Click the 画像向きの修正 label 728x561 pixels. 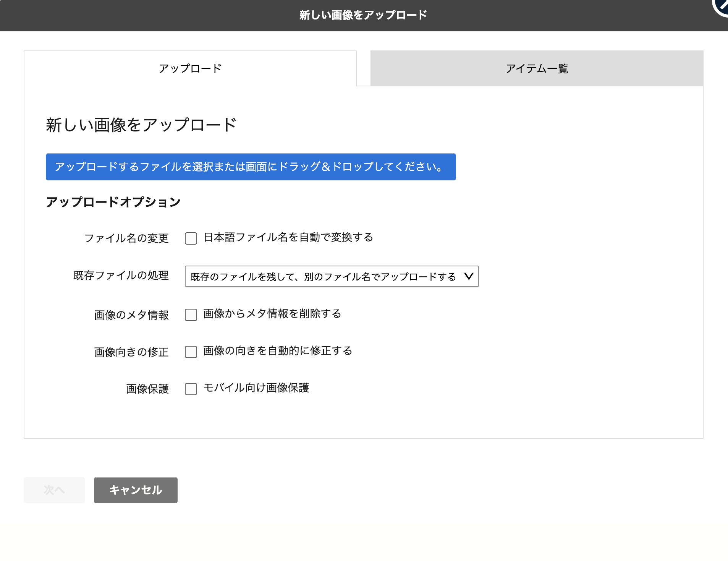[131, 352]
